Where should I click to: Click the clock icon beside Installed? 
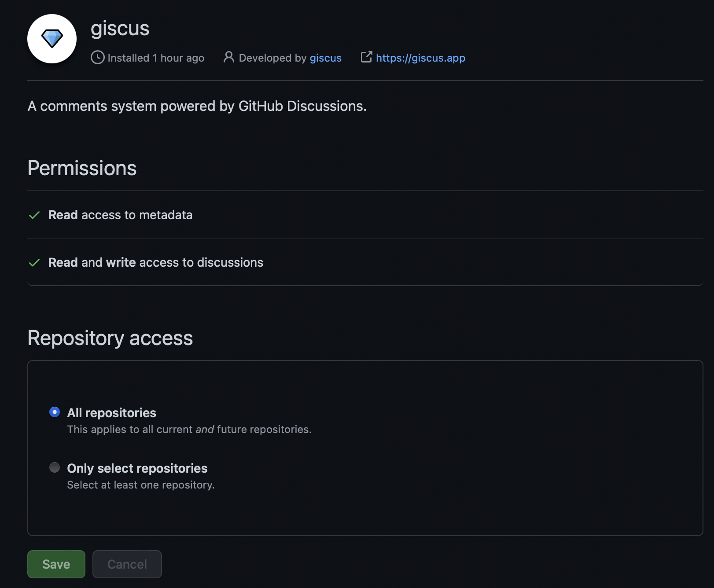(98, 58)
